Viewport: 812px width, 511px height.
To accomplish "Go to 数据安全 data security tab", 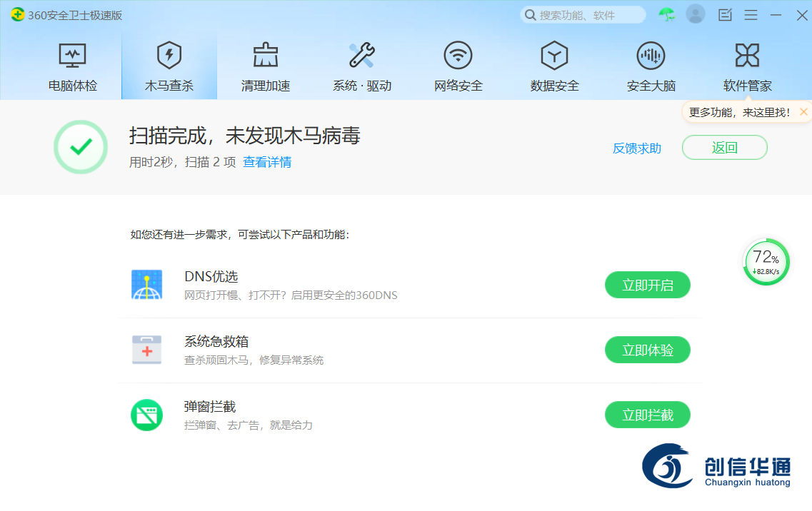I will point(554,67).
